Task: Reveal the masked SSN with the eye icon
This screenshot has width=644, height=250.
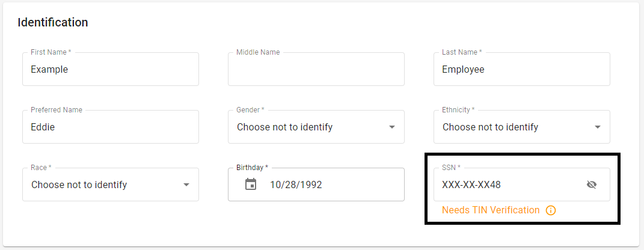Action: (592, 184)
